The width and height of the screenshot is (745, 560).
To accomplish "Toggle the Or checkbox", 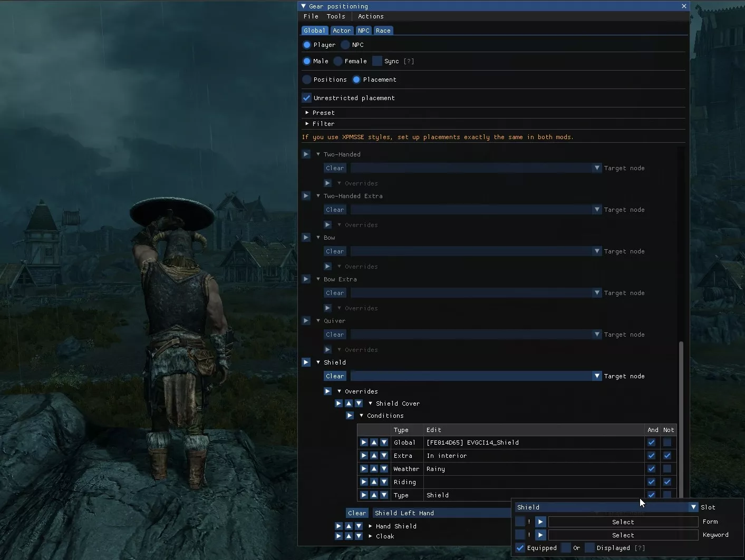I will coord(566,548).
